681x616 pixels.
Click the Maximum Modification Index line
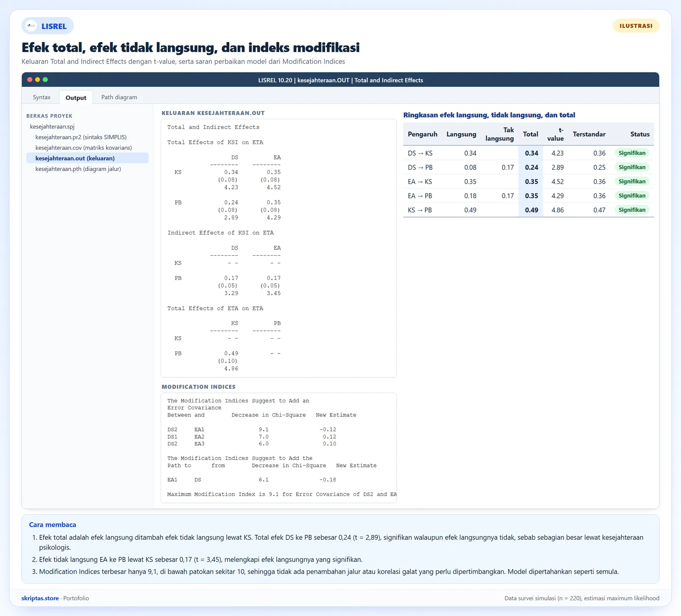click(282, 494)
